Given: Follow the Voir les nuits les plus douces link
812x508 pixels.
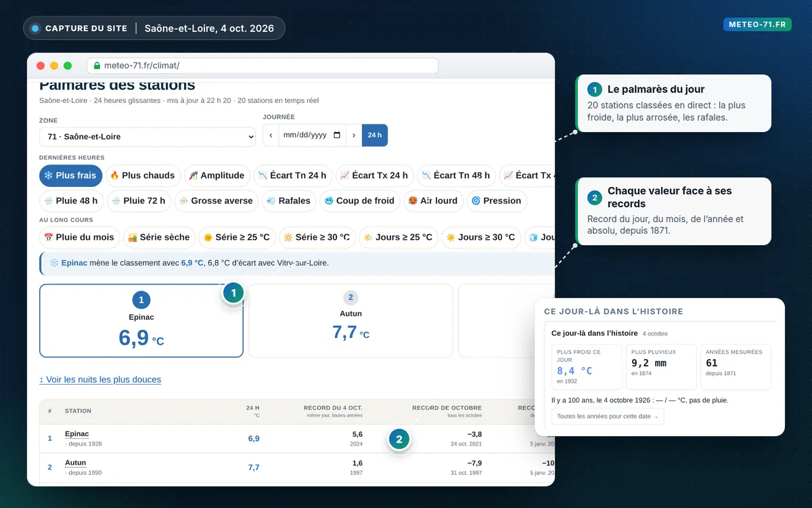Looking at the screenshot, I should (100, 379).
